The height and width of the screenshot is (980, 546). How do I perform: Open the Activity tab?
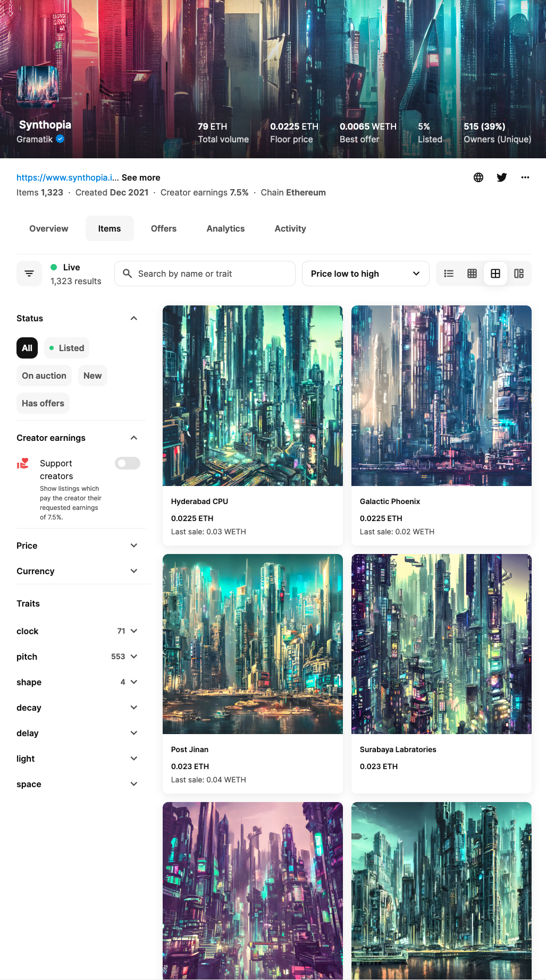pyautogui.click(x=290, y=228)
